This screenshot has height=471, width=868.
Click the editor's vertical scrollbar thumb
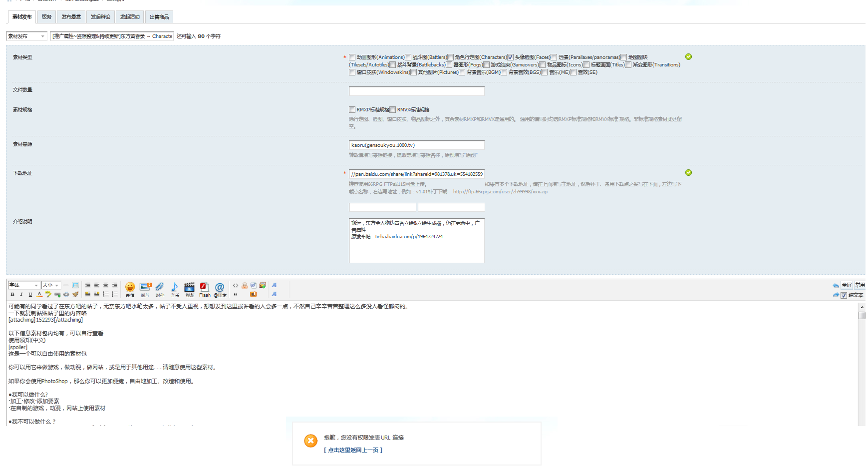tap(862, 316)
